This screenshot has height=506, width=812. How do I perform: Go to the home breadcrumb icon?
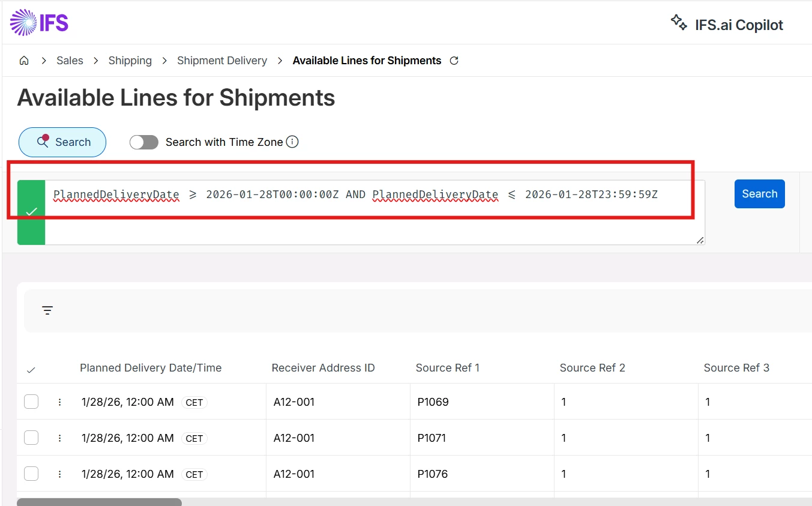[x=24, y=61]
